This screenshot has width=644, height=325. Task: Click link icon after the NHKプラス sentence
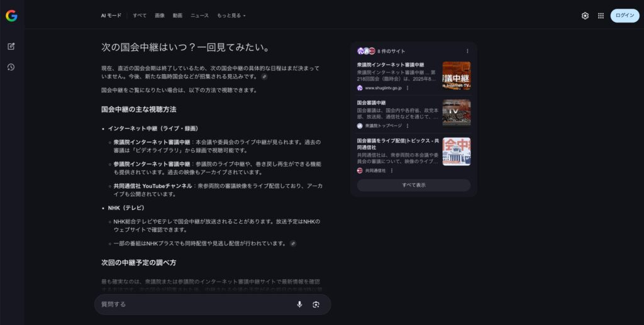pos(293,243)
